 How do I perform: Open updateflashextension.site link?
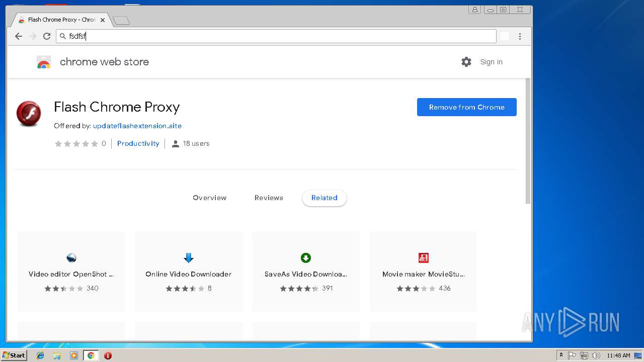[x=137, y=126]
